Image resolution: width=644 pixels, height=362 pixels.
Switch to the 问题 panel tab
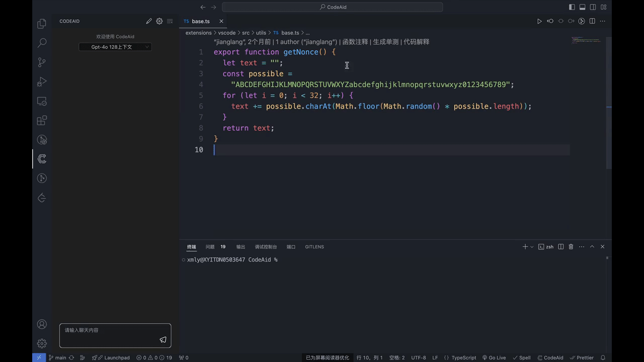pyautogui.click(x=210, y=247)
